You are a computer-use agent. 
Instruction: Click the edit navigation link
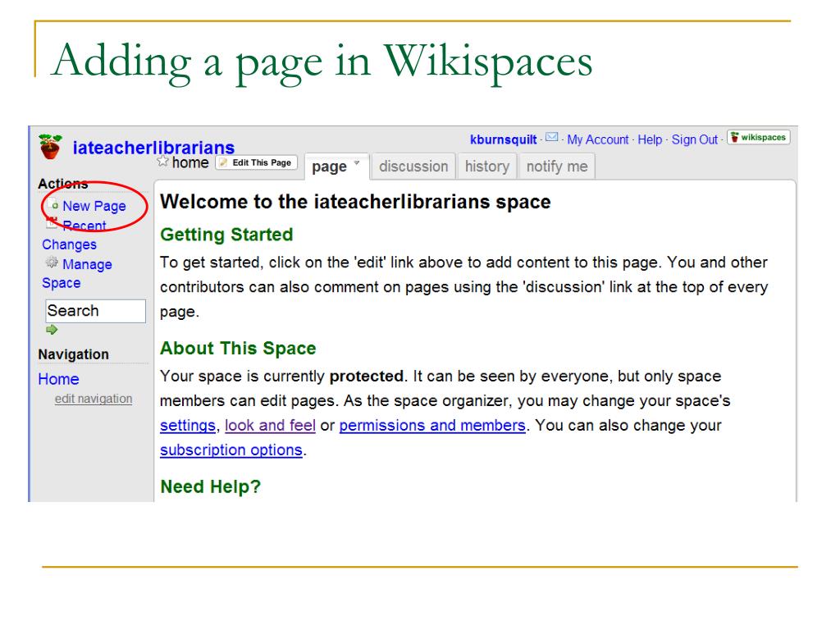click(x=94, y=399)
